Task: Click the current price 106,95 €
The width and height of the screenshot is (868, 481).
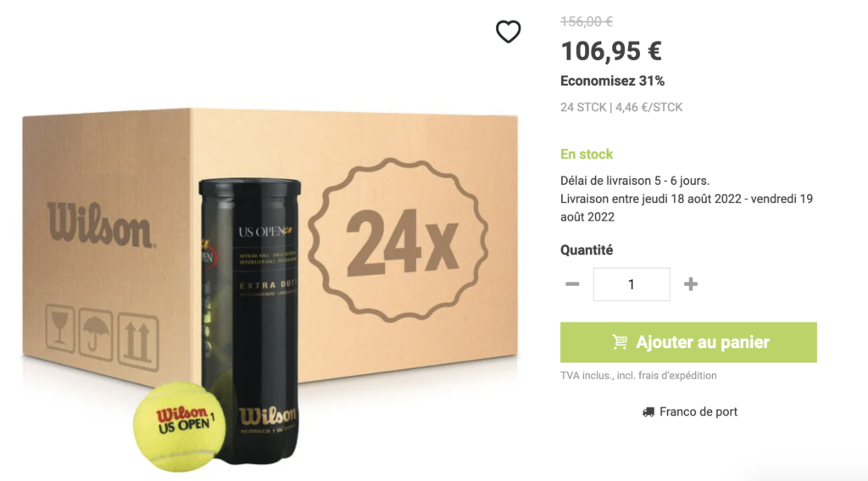Action: point(611,52)
